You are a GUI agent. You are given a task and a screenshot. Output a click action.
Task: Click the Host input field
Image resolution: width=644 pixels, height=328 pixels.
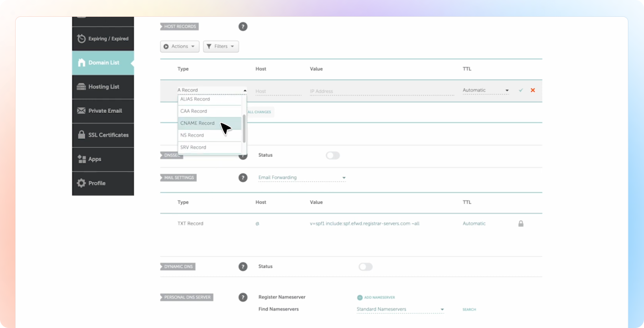click(278, 91)
